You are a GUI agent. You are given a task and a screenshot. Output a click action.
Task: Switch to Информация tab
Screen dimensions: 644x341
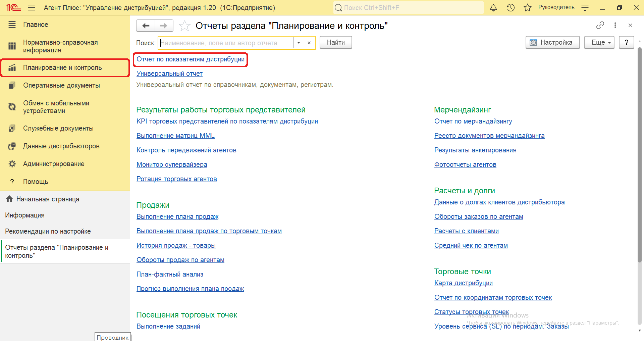point(65,215)
